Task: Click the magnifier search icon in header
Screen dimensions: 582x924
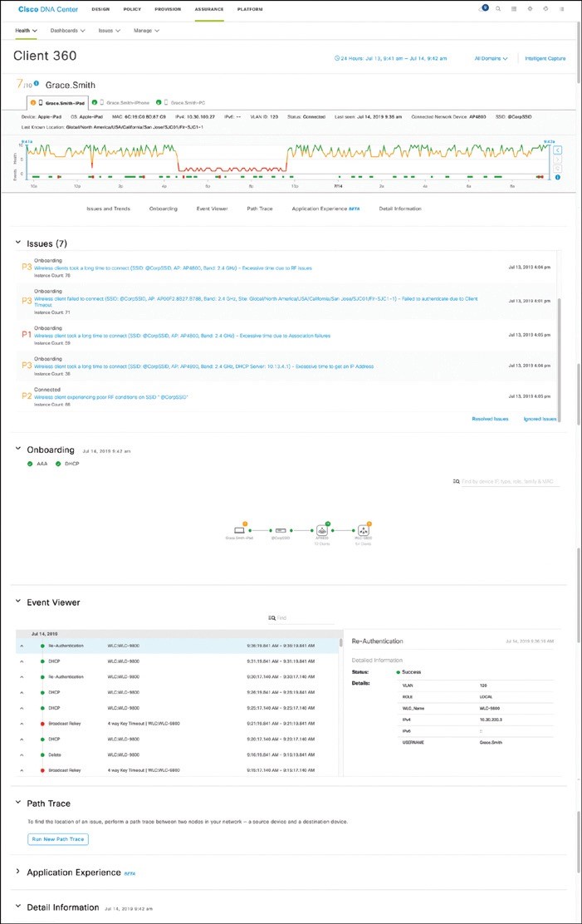Action: coord(498,9)
